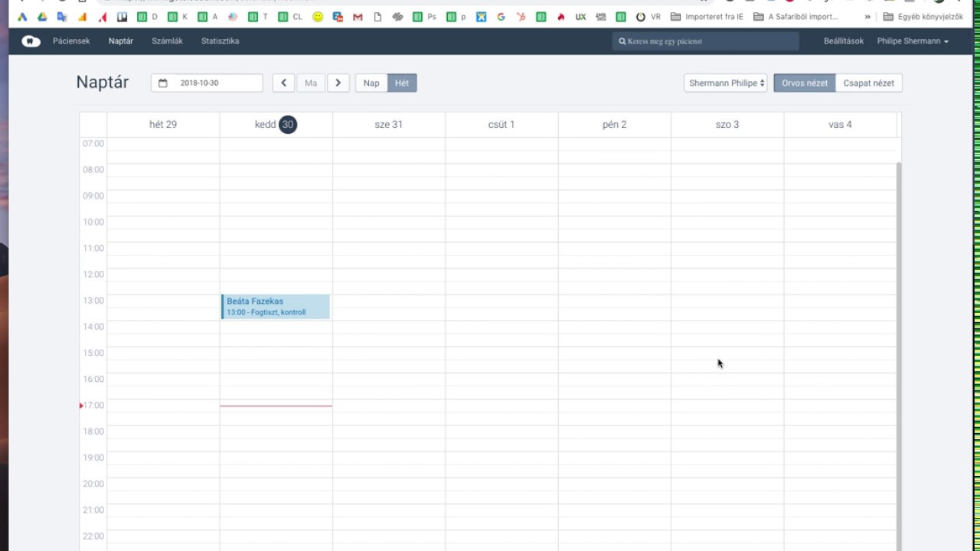The width and height of the screenshot is (980, 551).
Task: Click the Ma today button
Action: coord(311,83)
